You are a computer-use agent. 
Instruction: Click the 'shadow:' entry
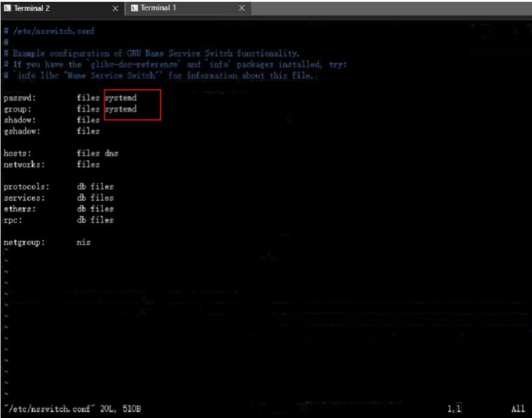click(x=20, y=120)
